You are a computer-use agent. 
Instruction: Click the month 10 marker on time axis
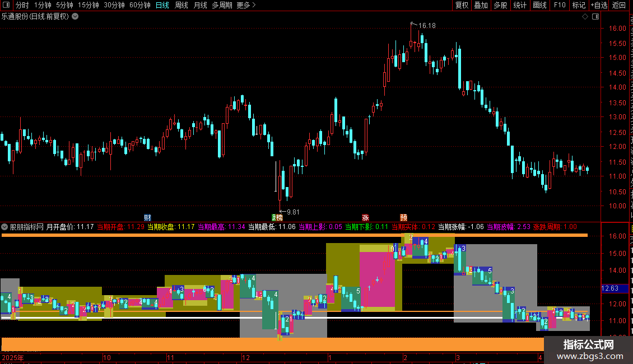pos(107,357)
